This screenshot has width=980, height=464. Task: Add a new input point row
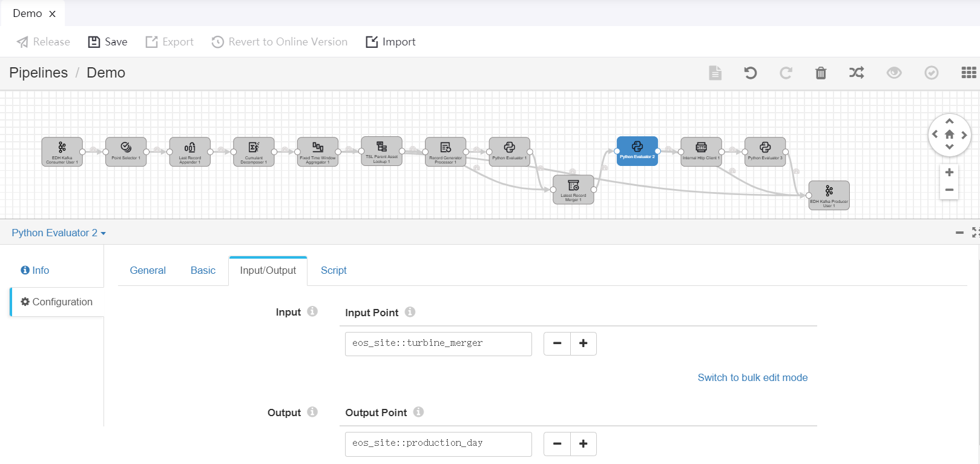[x=584, y=343]
